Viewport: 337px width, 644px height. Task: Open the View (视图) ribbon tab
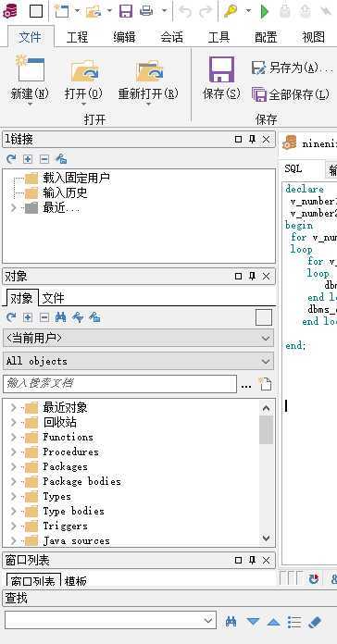(x=313, y=38)
